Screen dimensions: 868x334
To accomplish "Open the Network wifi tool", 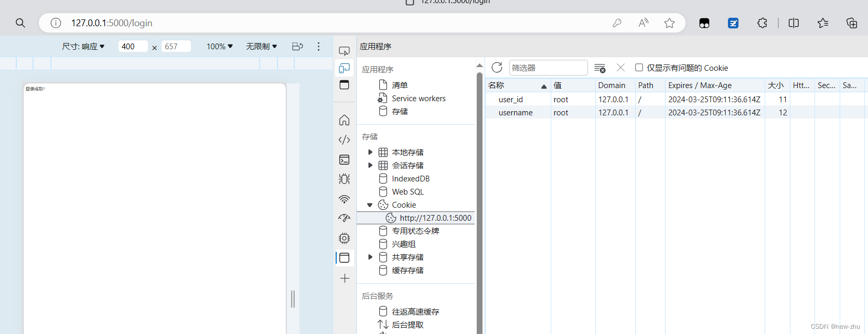I will pyautogui.click(x=344, y=199).
